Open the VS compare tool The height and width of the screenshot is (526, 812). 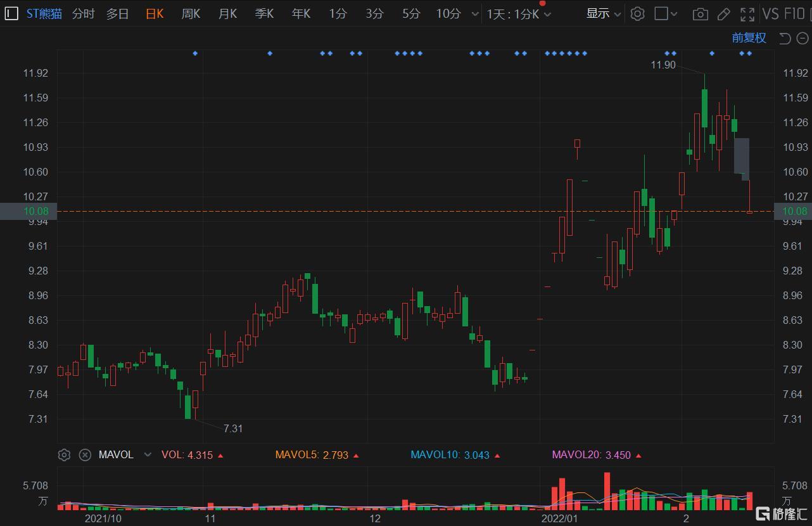coord(770,13)
